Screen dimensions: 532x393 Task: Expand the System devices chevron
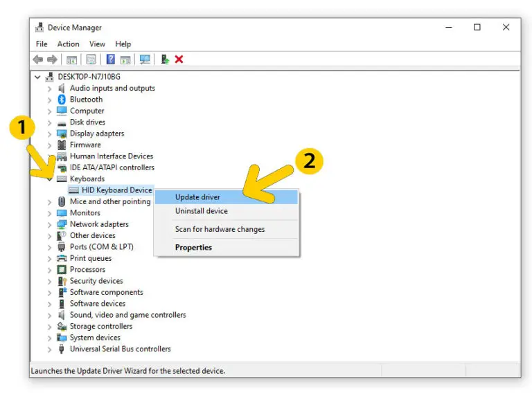click(x=50, y=338)
